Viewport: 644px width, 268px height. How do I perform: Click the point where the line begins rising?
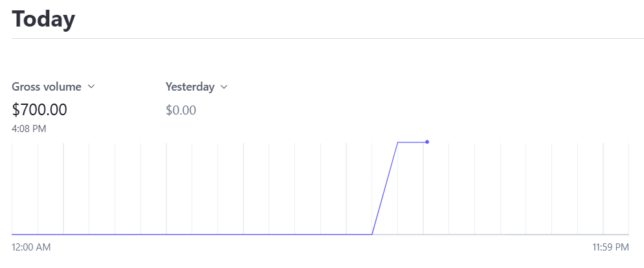click(372, 234)
